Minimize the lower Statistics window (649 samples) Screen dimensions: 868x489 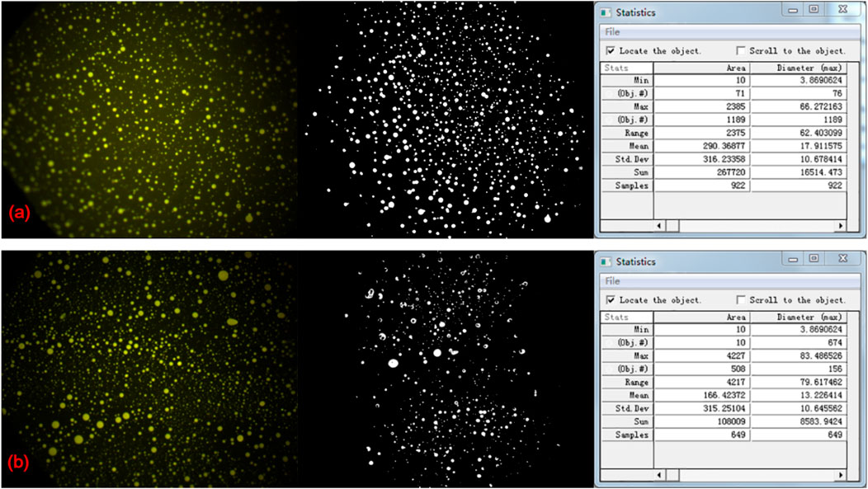coord(793,258)
